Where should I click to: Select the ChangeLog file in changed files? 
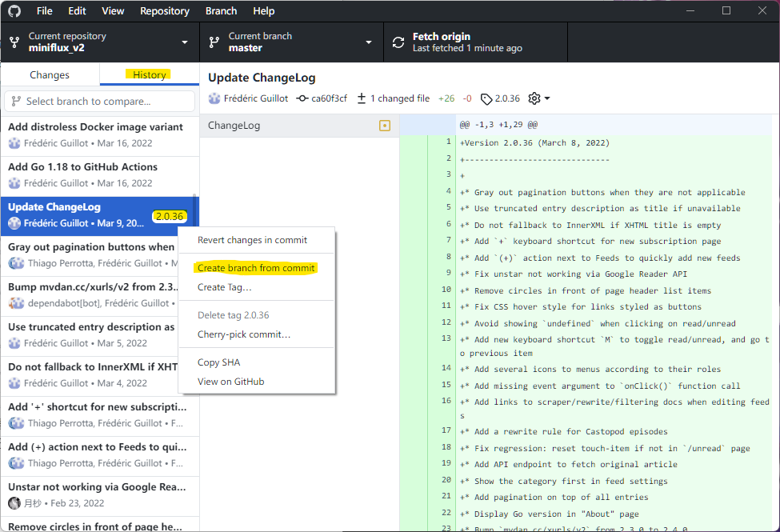point(299,126)
